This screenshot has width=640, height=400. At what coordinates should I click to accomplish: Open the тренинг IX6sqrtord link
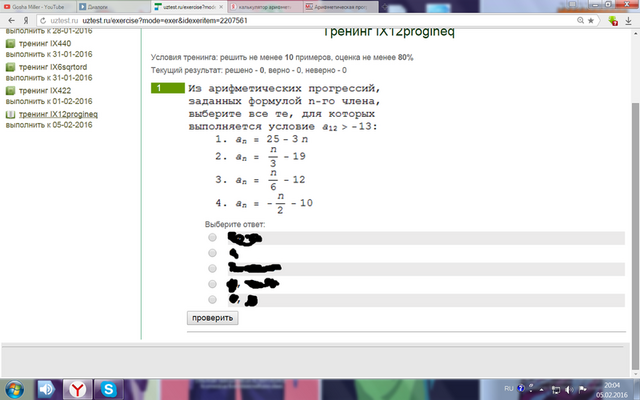(53, 67)
